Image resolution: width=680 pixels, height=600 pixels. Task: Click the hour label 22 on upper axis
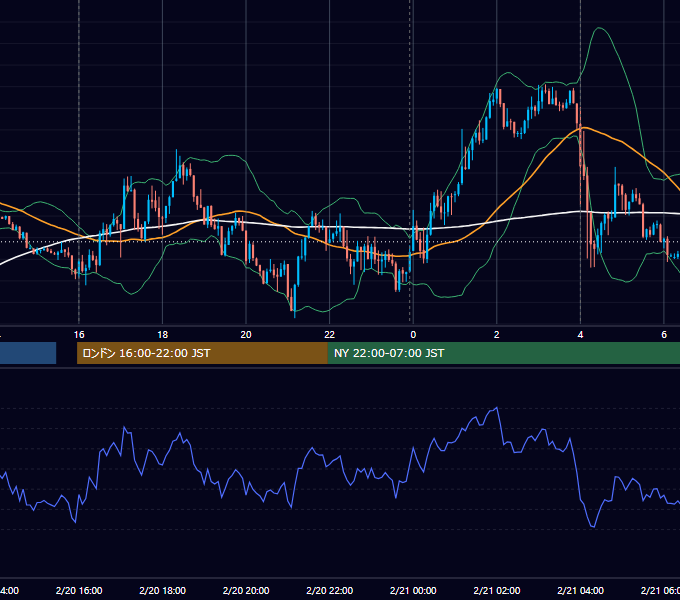(330, 335)
